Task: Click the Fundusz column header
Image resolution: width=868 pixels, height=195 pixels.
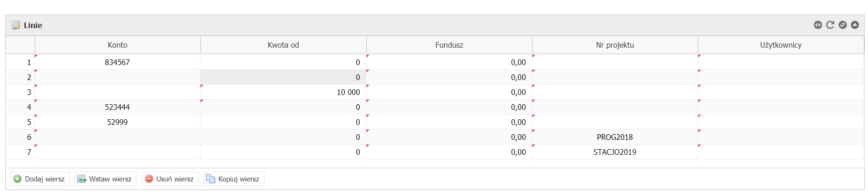Action: 449,45
